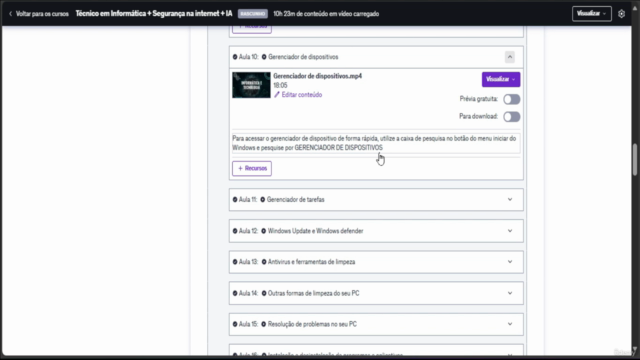Expand Aula 14 Outras formas de limpeza

click(510, 293)
